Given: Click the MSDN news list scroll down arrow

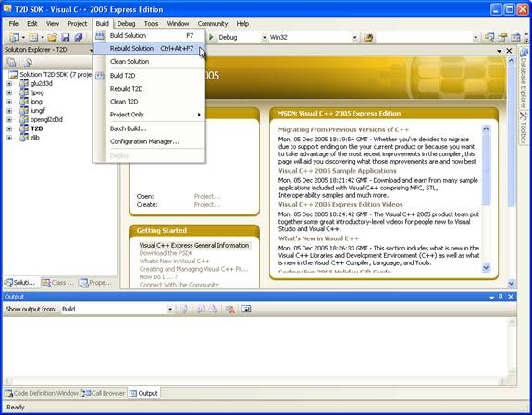Looking at the screenshot, I should coord(486,268).
